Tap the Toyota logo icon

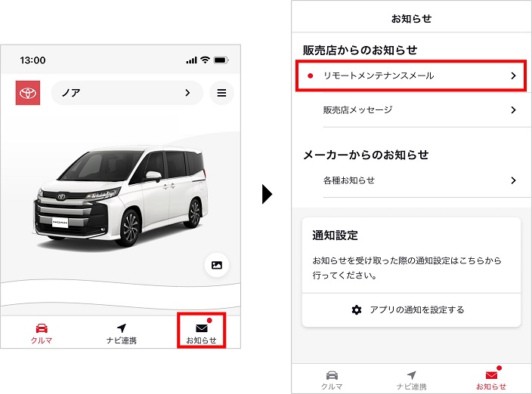click(28, 93)
